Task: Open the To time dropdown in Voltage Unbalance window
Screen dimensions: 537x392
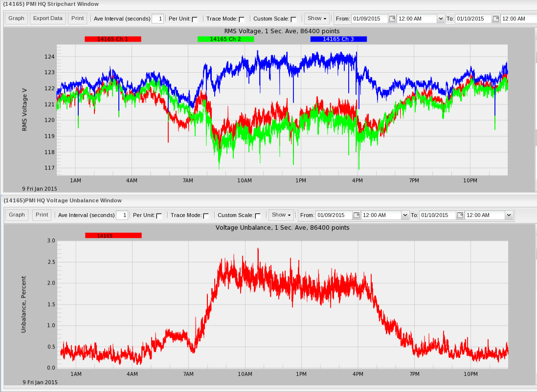Action: (x=508, y=215)
